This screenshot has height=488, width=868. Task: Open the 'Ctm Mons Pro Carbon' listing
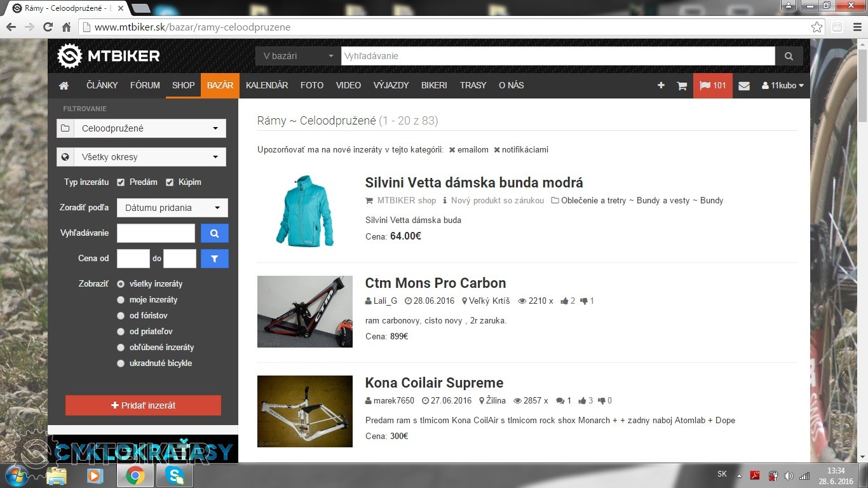[435, 283]
